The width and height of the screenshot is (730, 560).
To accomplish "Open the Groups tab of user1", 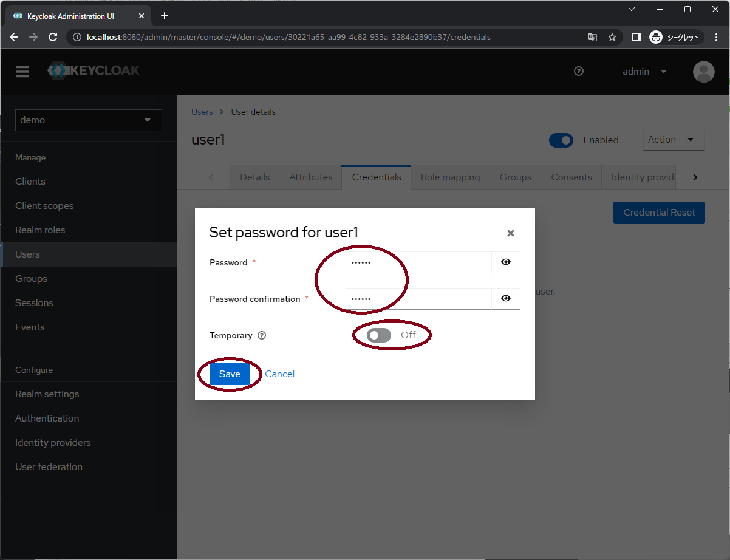I will (516, 177).
